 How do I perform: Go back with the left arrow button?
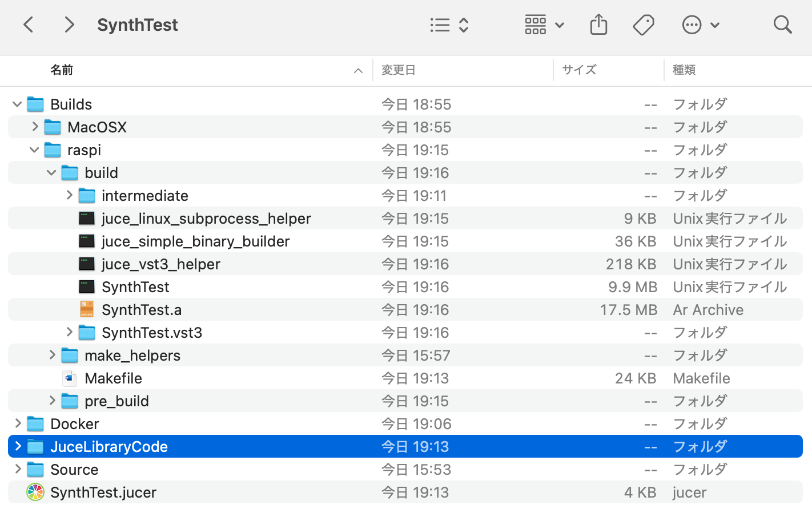coord(29,25)
